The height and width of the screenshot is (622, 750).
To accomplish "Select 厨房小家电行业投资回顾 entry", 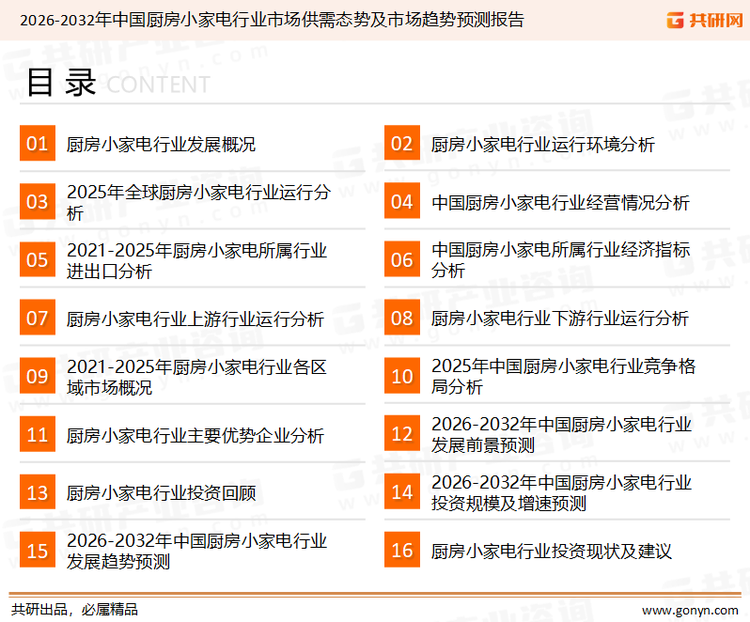I will click(161, 493).
